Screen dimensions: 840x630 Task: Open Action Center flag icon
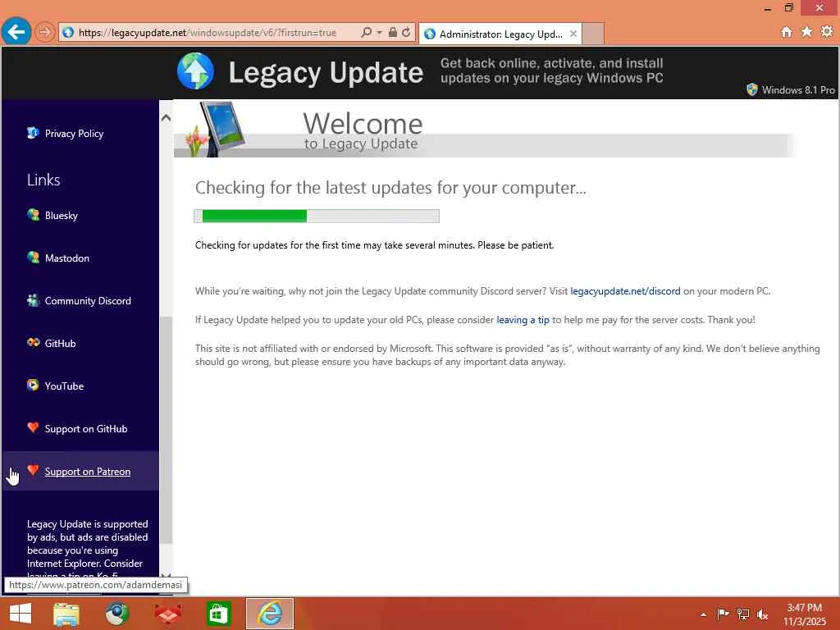(x=723, y=614)
